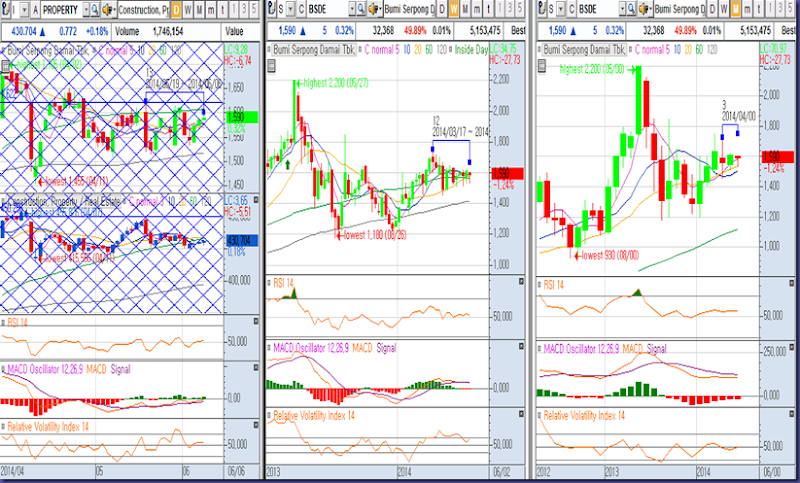Click the square icon on monthly BSDE MACD panel
Image resolution: width=800 pixels, height=483 pixels.
pos(791,348)
